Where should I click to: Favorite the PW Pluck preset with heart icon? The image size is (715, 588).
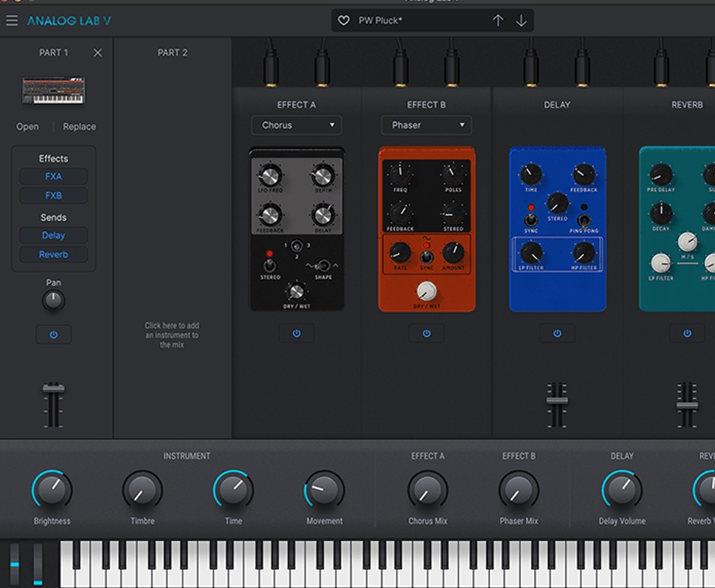coord(343,21)
